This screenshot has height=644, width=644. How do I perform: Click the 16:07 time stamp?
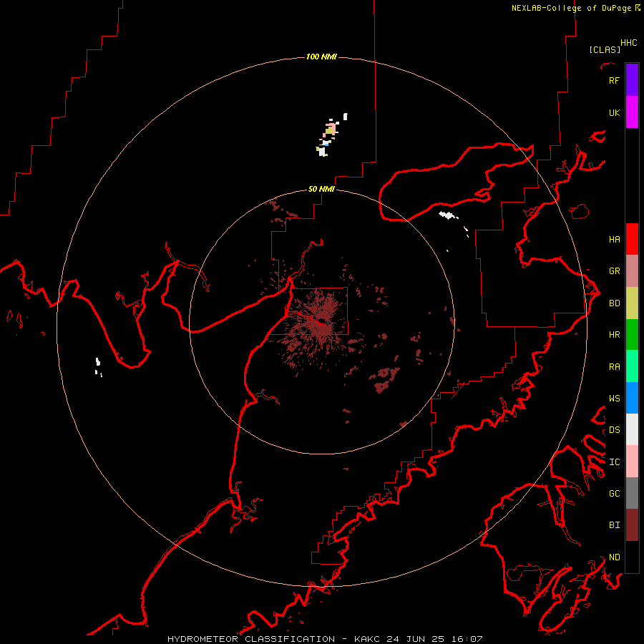(467, 639)
